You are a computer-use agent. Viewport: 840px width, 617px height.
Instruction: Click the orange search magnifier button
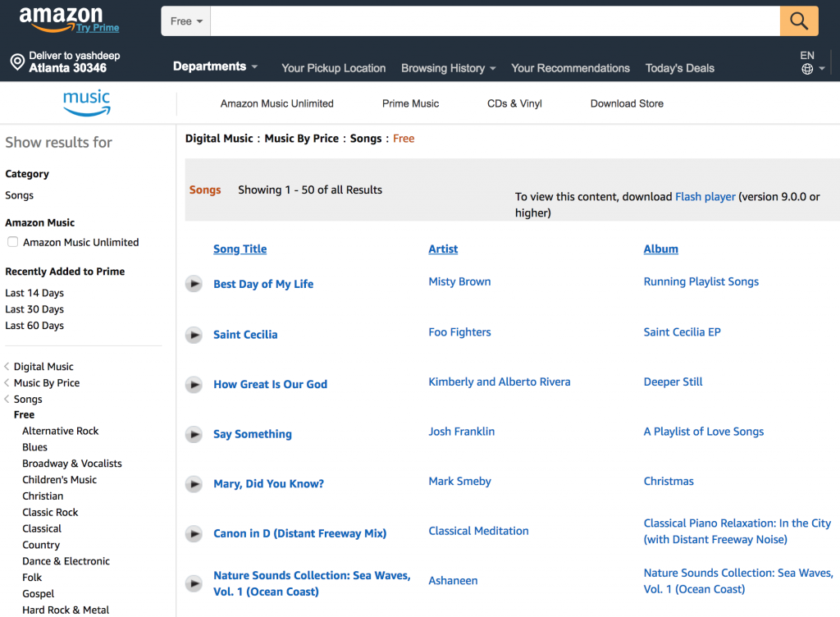pyautogui.click(x=799, y=21)
